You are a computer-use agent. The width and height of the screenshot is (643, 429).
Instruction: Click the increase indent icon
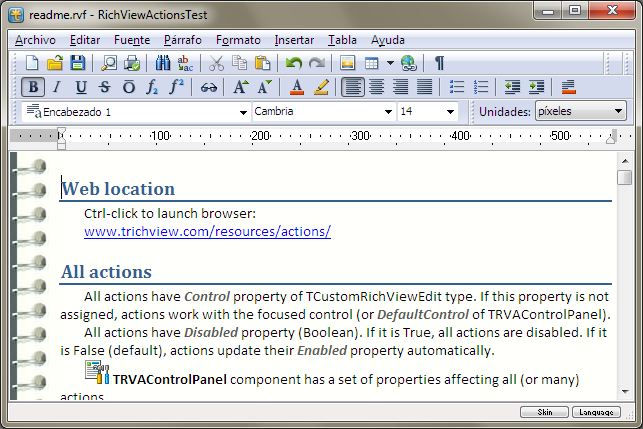537,87
